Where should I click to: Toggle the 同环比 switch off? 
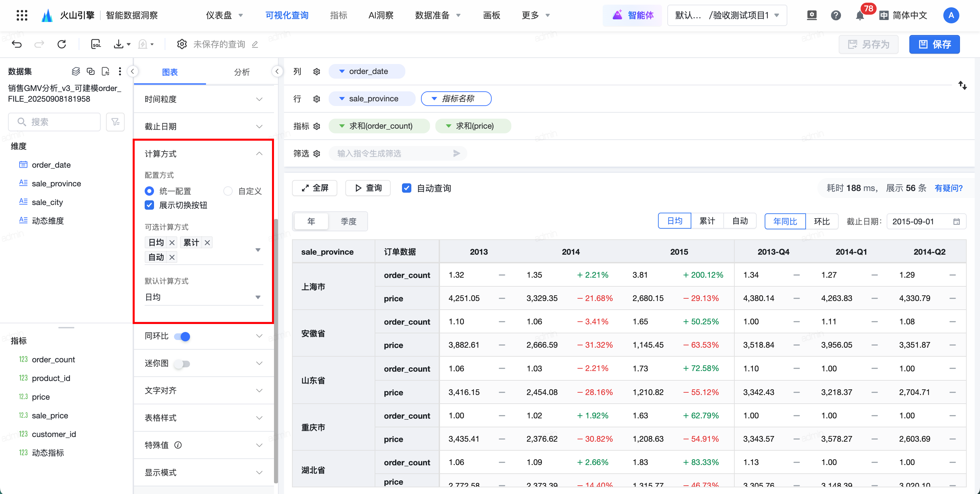pyautogui.click(x=182, y=336)
